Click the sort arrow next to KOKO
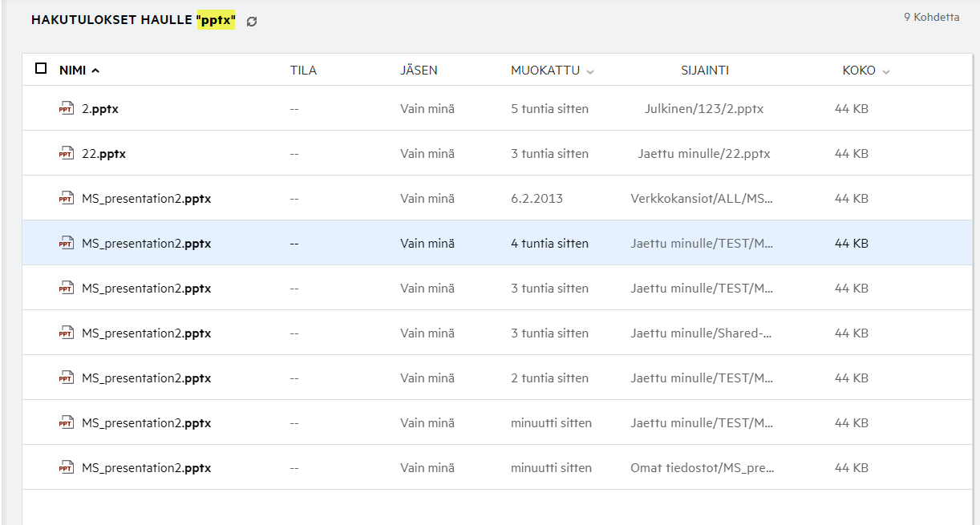980x525 pixels. click(x=886, y=71)
